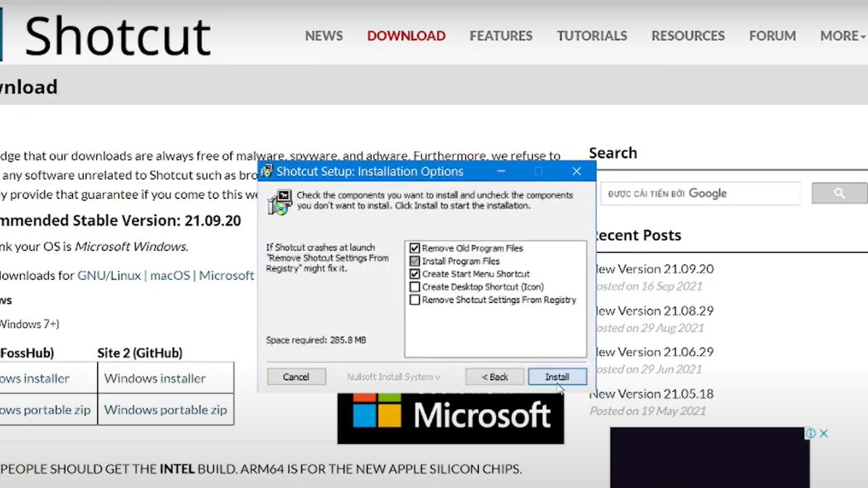Click Nullsoft Install System text
Screen dimensions: 868x488
393,377
